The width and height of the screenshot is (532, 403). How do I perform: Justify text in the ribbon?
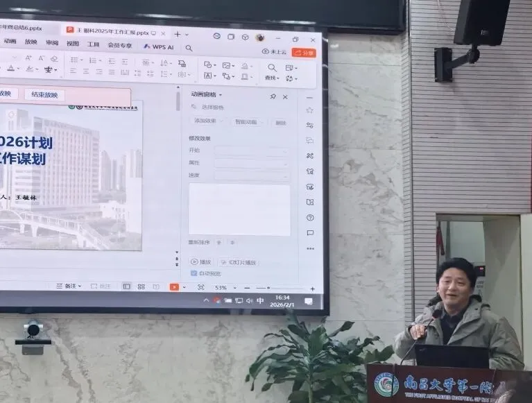click(112, 72)
